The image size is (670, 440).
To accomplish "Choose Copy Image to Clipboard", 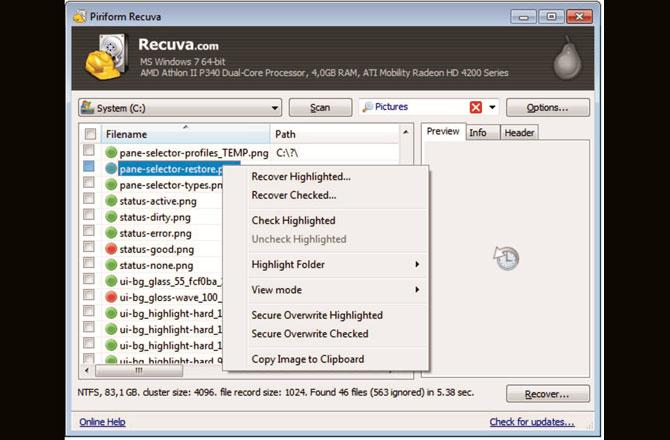I will tap(308, 359).
